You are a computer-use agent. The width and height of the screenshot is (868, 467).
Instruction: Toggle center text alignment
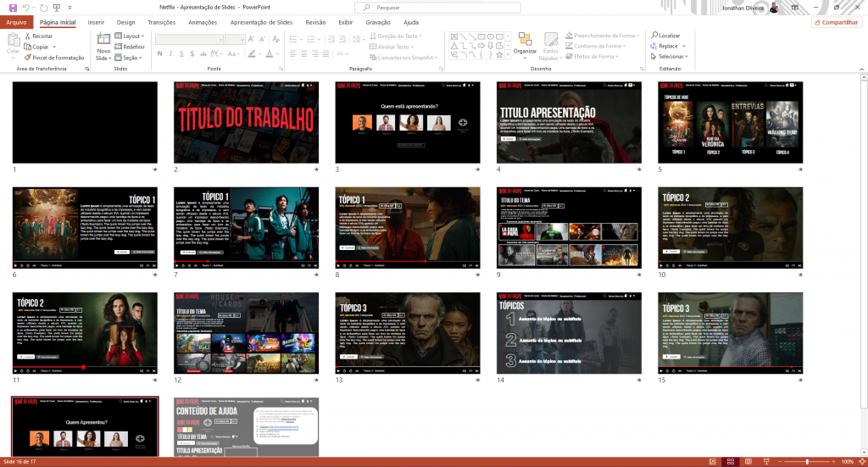click(304, 53)
